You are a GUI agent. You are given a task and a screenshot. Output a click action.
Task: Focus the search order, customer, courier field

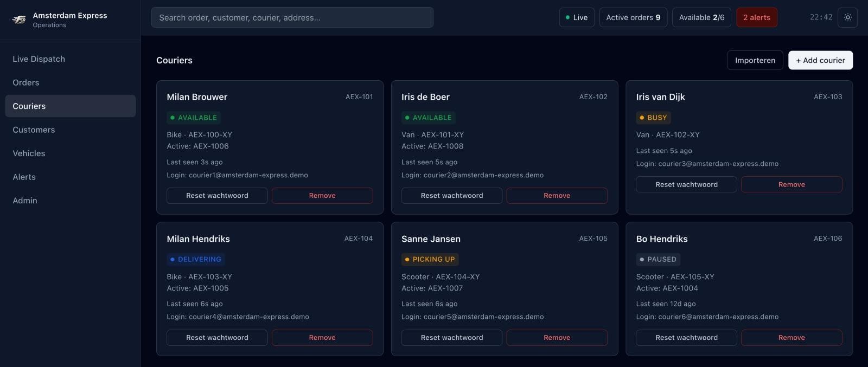292,17
